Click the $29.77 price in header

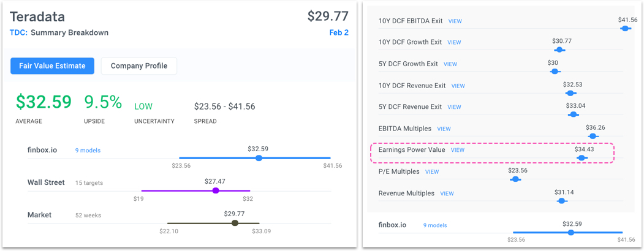pyautogui.click(x=328, y=16)
